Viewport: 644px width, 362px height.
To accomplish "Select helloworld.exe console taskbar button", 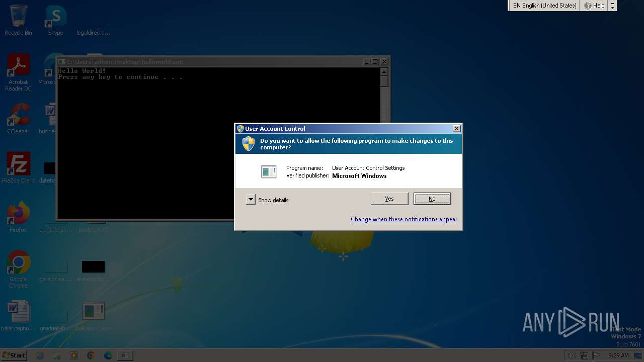I will click(x=125, y=355).
